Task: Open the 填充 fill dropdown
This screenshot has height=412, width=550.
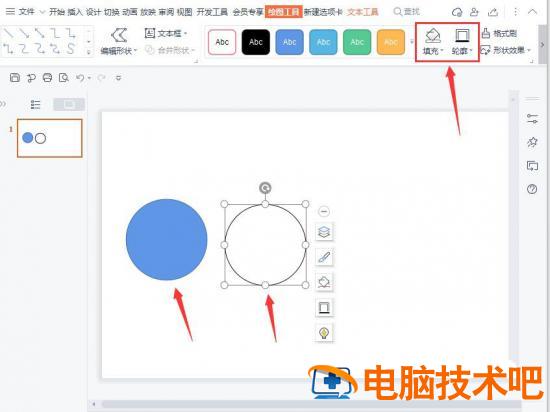Action: coord(433,42)
